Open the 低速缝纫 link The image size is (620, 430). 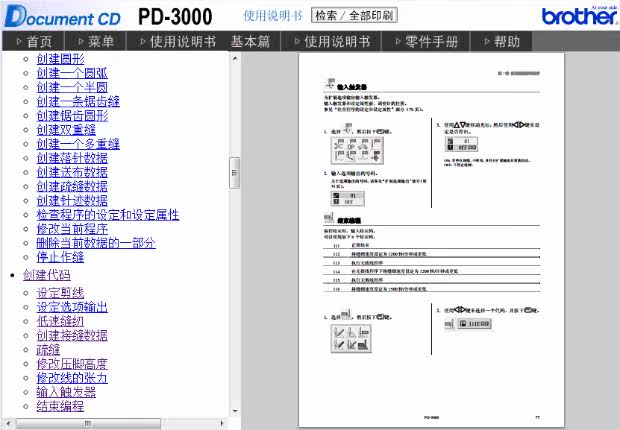click(60, 322)
